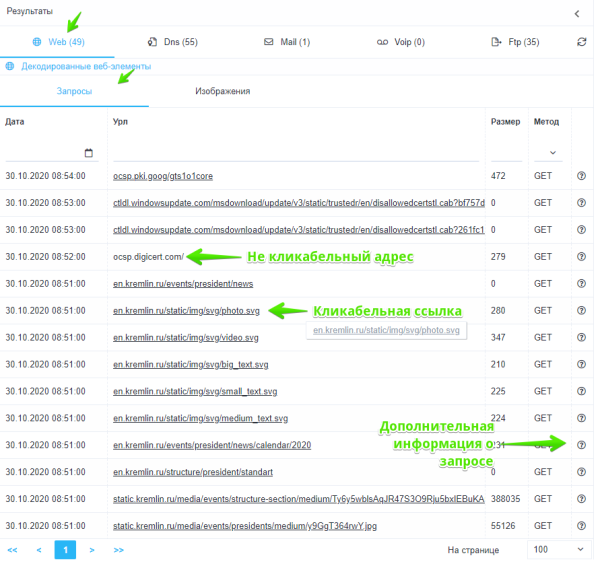Click the refresh results icon
The width and height of the screenshot is (600, 570).
[x=582, y=42]
